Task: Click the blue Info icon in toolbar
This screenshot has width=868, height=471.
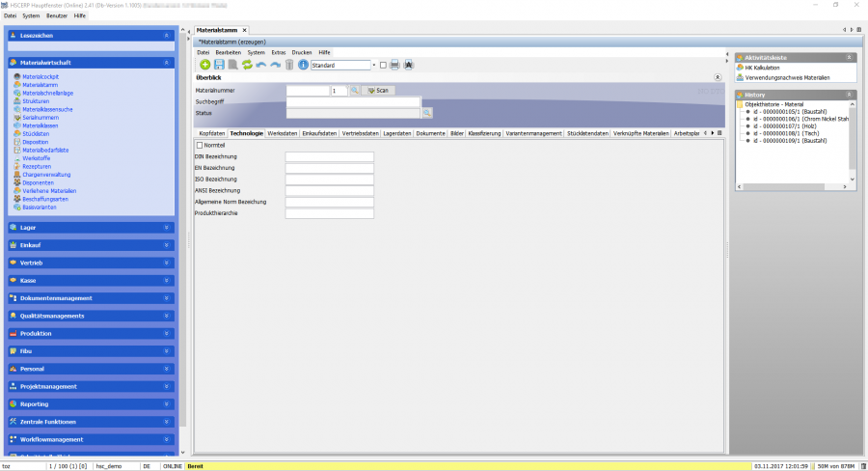Action: click(303, 65)
